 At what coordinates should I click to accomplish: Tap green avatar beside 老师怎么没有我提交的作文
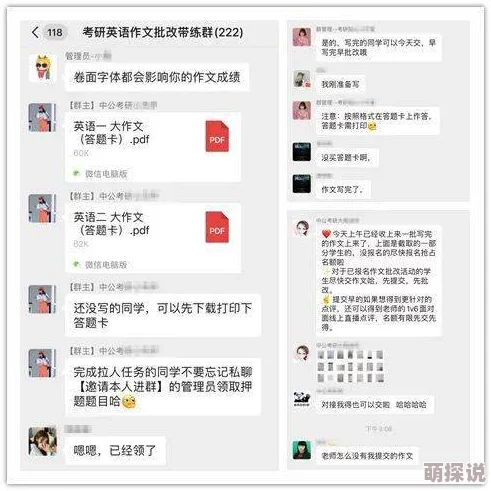pos(302,450)
